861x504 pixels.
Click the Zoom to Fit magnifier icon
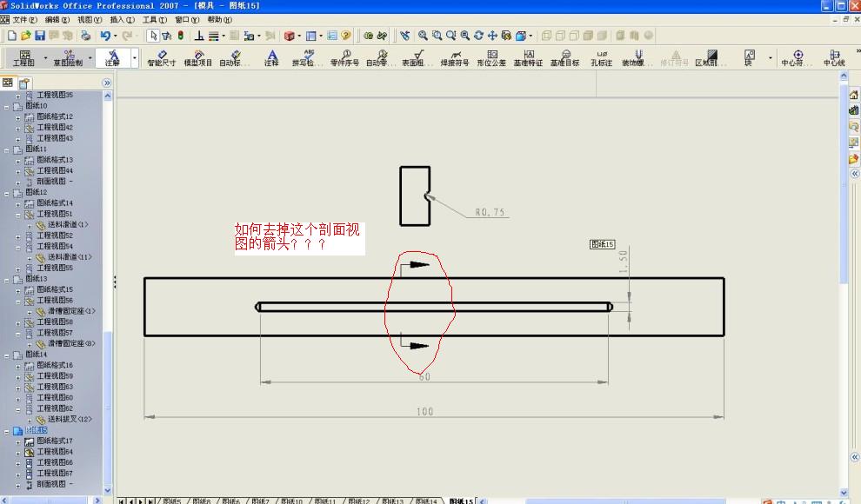[423, 36]
